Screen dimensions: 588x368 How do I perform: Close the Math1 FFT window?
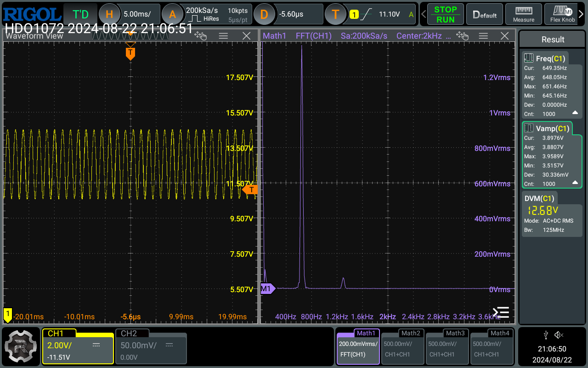pos(505,36)
